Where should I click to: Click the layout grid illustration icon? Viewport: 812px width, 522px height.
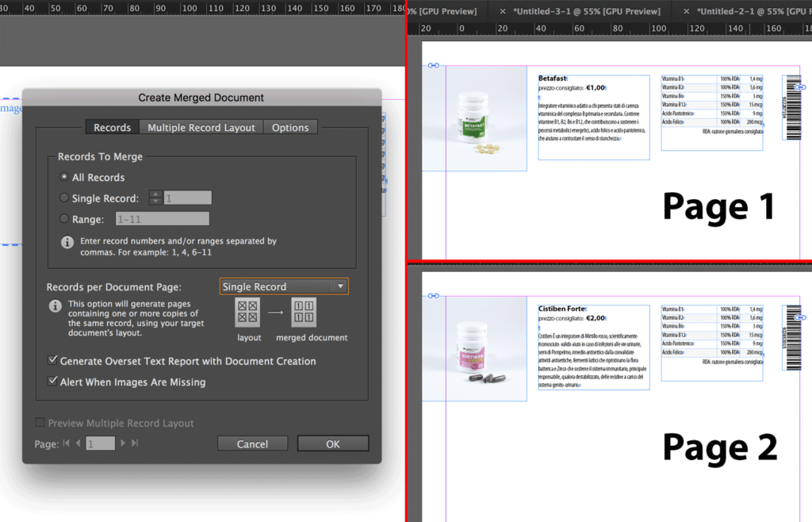pos(247,312)
